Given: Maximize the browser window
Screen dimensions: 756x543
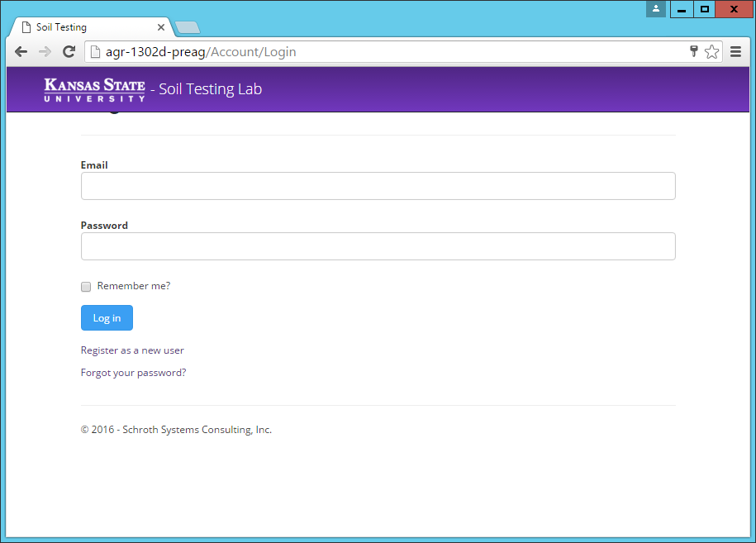Looking at the screenshot, I should click(x=705, y=9).
